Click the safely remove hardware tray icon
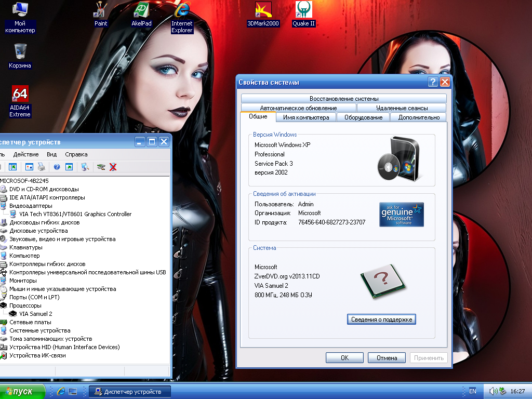The width and height of the screenshot is (532, 399). [502, 391]
